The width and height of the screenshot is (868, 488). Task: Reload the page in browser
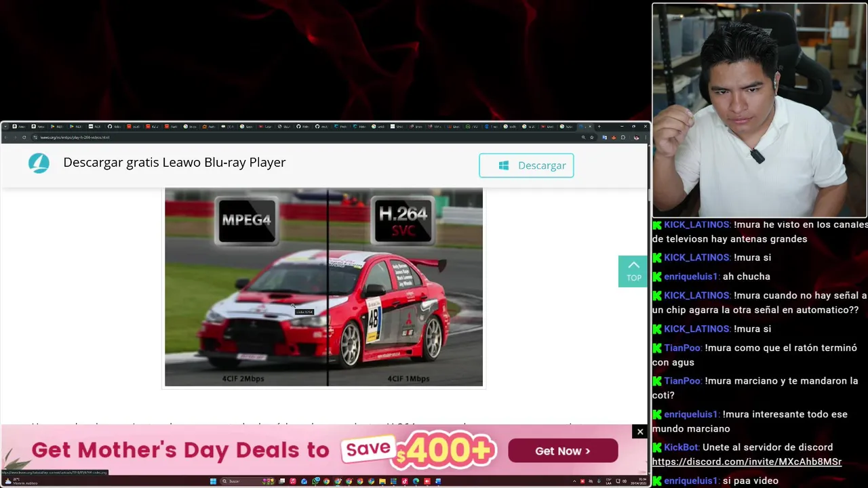[x=24, y=137]
